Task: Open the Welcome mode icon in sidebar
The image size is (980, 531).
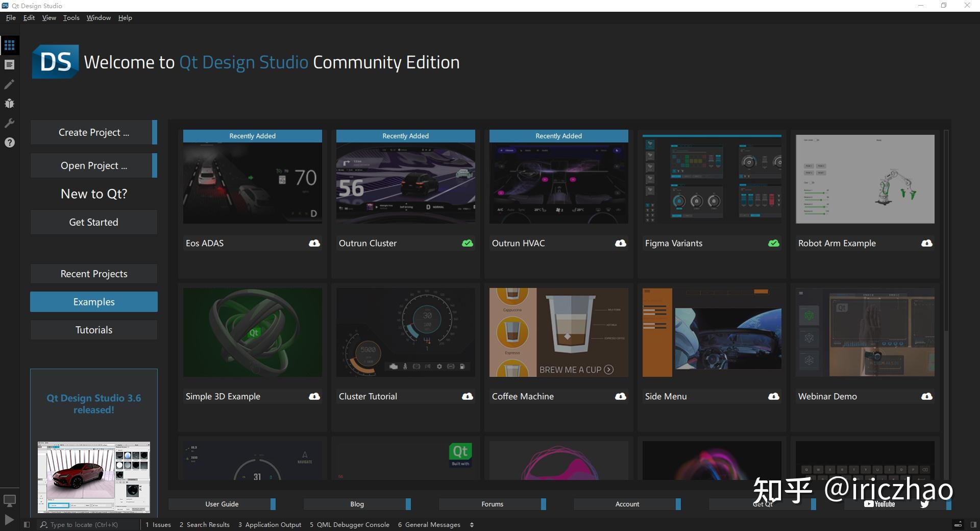Action: tap(9, 45)
